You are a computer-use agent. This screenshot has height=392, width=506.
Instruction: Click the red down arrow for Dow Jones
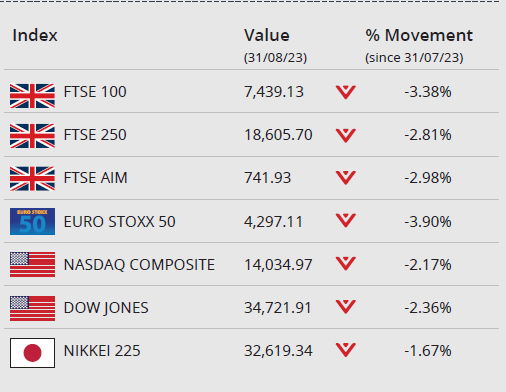(x=346, y=307)
